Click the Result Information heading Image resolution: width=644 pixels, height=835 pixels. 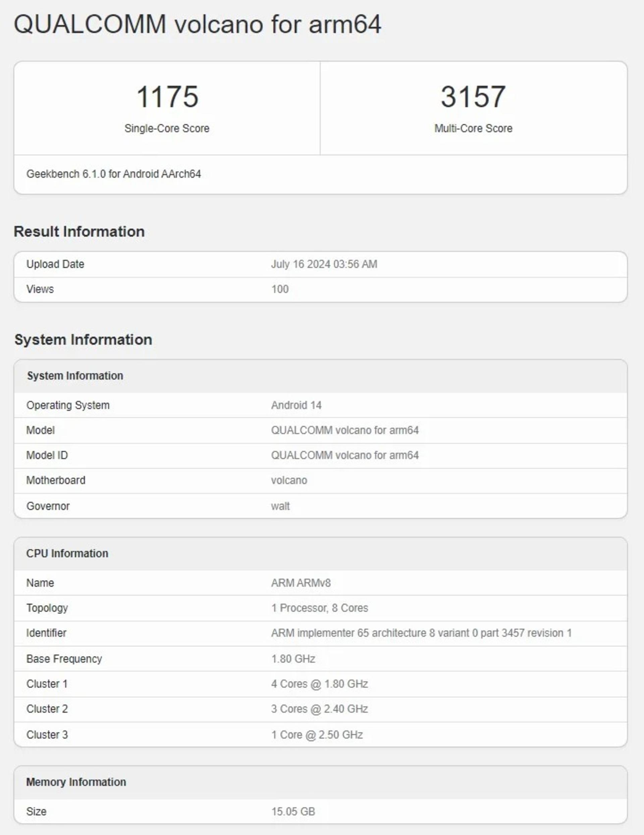click(79, 232)
